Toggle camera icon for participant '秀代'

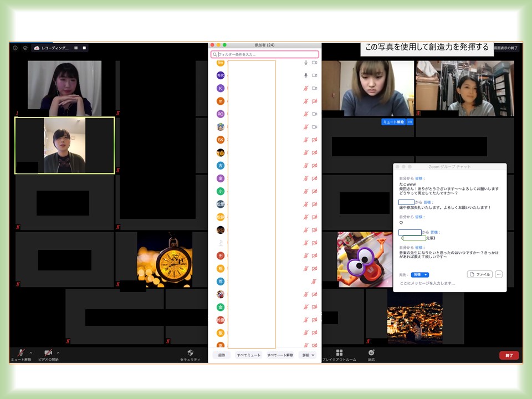click(315, 75)
